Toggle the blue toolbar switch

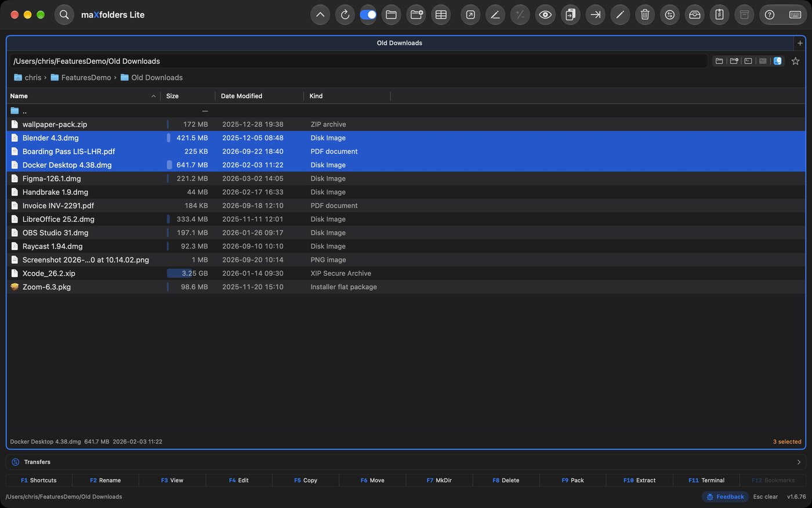[x=368, y=15]
